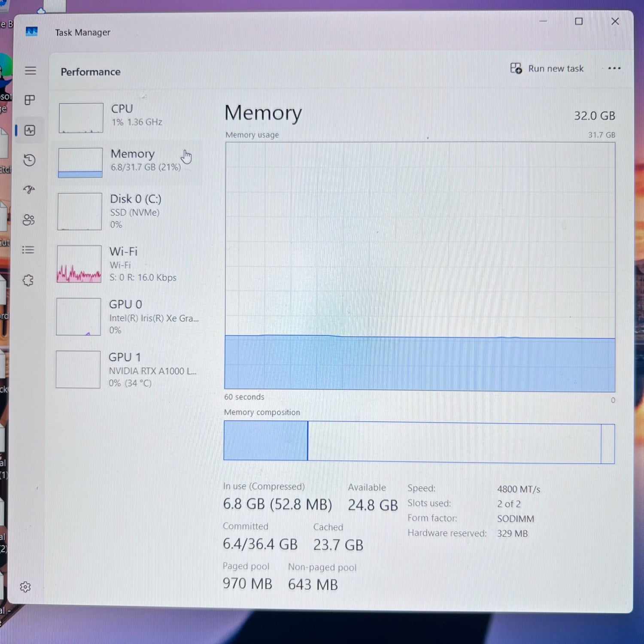Select the Wi-Fi network graph thumbnail

[79, 264]
